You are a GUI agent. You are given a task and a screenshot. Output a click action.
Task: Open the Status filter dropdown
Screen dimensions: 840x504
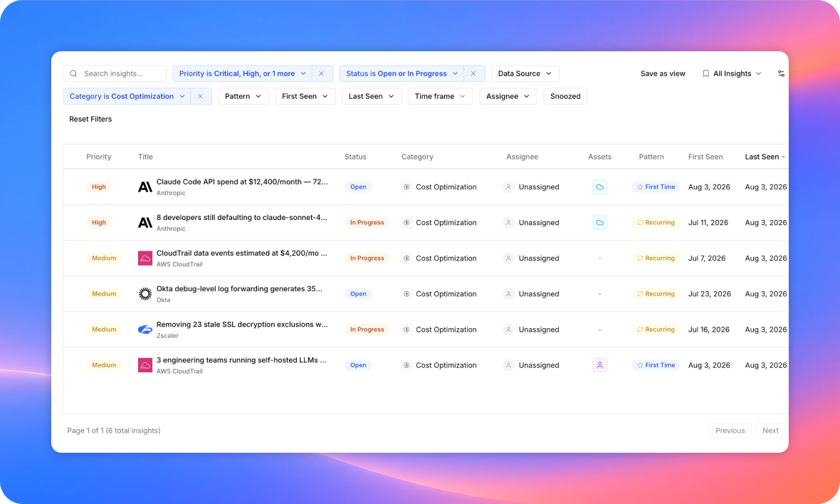click(402, 73)
